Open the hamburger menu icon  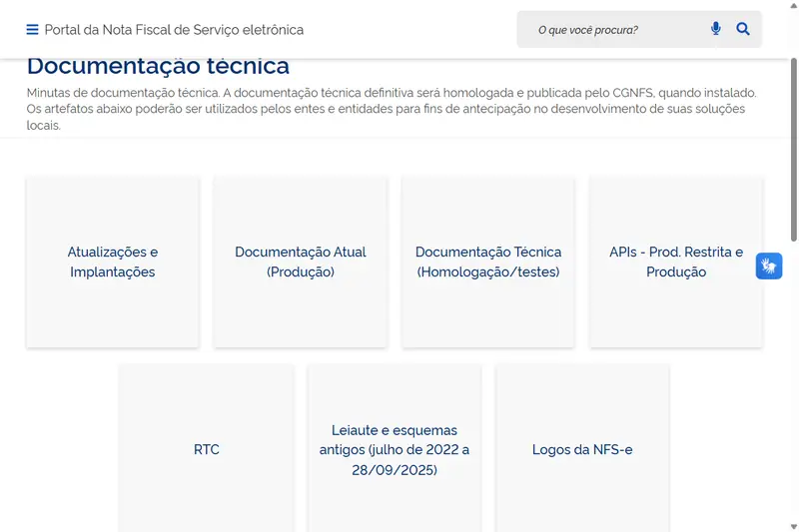point(32,30)
